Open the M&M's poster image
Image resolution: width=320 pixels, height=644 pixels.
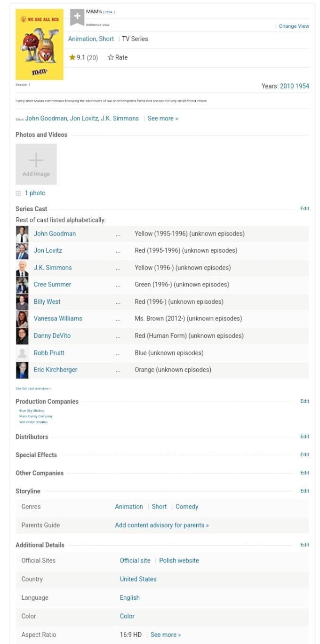point(40,45)
